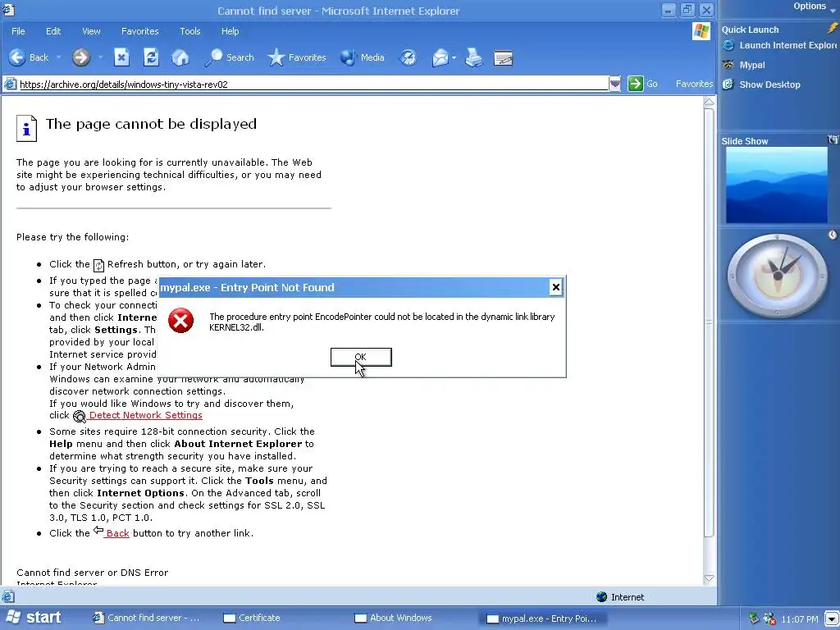The image size is (840, 630).
Task: Click OK in the Entry Point Not Found dialog
Action: click(x=361, y=357)
